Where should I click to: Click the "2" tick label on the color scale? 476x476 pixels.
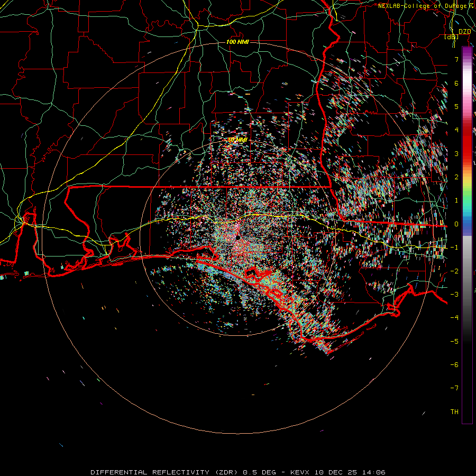456,177
